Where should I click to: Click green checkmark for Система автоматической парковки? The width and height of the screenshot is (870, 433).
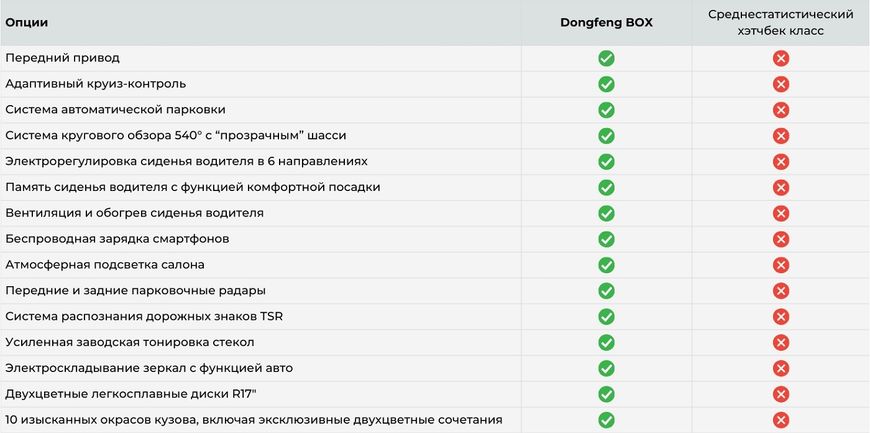pos(606,110)
